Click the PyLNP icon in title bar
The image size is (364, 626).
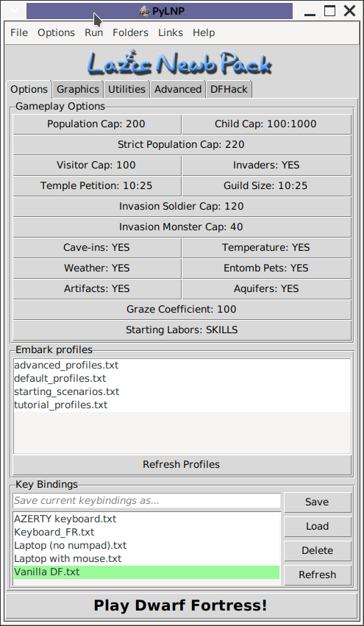[x=144, y=12]
